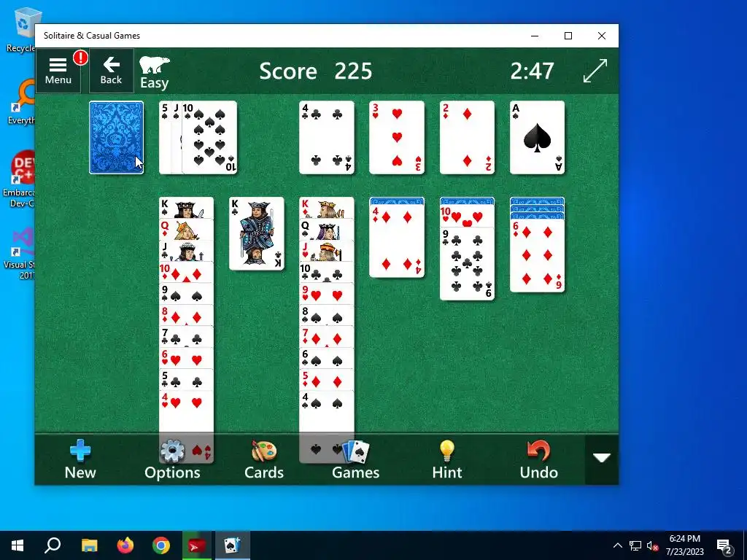This screenshot has width=747, height=560.
Task: Open taskbar Search magnifier
Action: pyautogui.click(x=53, y=545)
